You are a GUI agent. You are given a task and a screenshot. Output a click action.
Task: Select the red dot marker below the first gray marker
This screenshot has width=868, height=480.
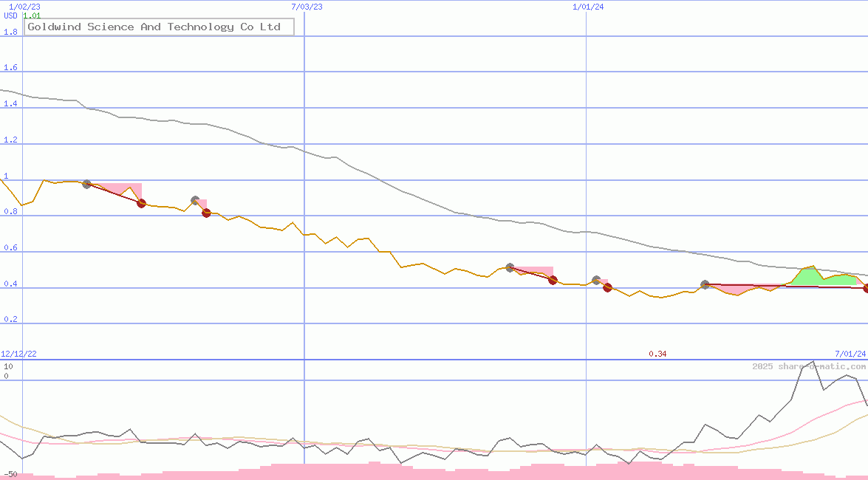tap(141, 204)
